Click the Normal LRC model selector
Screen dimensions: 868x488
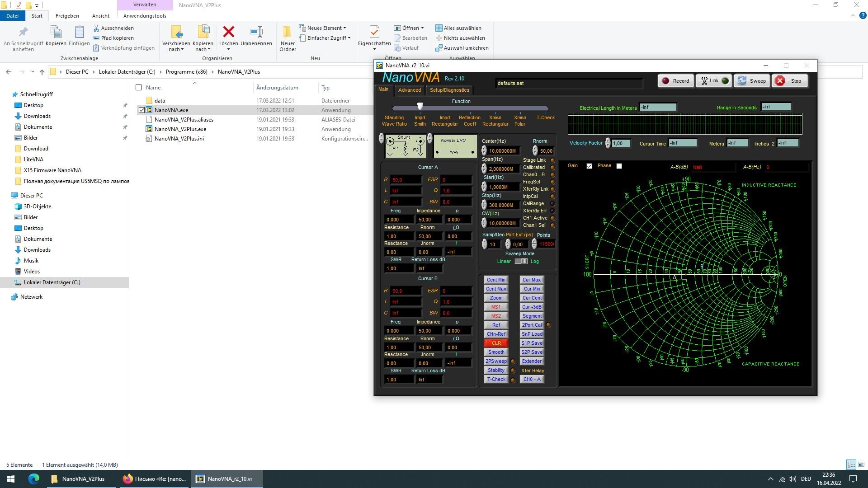(455, 146)
